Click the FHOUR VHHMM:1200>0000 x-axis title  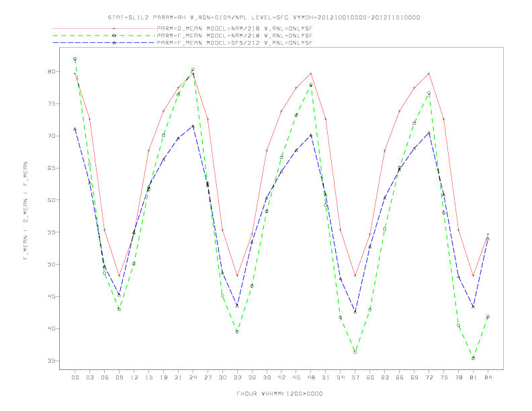click(x=279, y=394)
